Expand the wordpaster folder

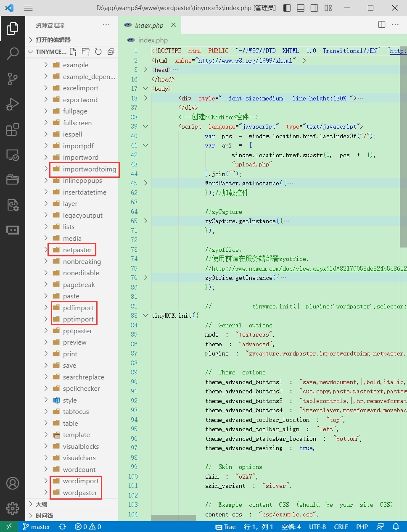click(x=80, y=492)
